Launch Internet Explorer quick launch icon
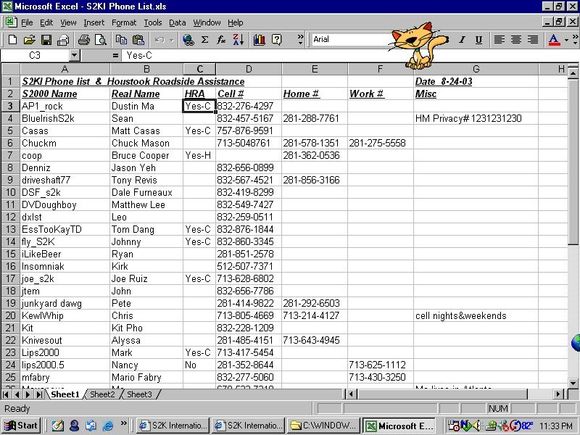Image resolution: width=580 pixels, height=435 pixels. tap(108, 426)
